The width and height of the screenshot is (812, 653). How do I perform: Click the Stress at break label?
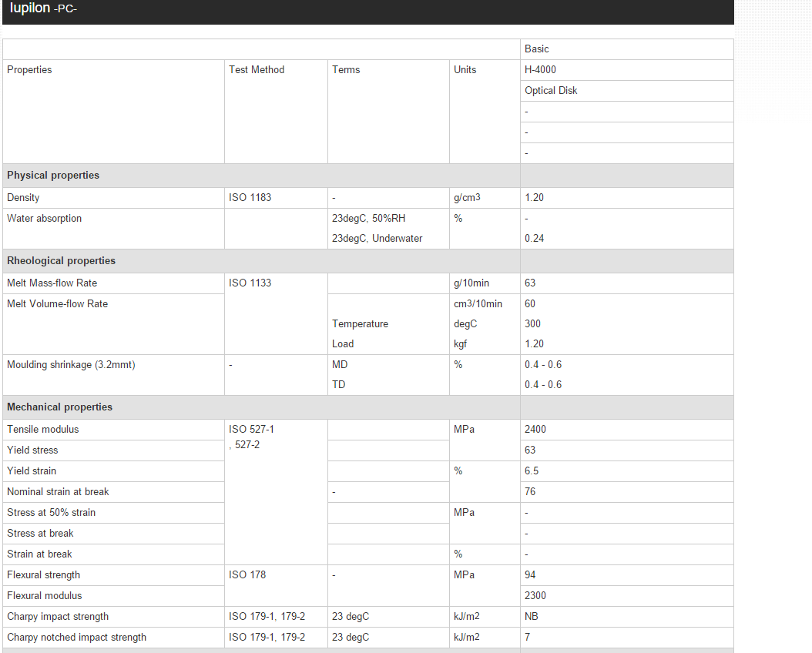[x=40, y=534]
